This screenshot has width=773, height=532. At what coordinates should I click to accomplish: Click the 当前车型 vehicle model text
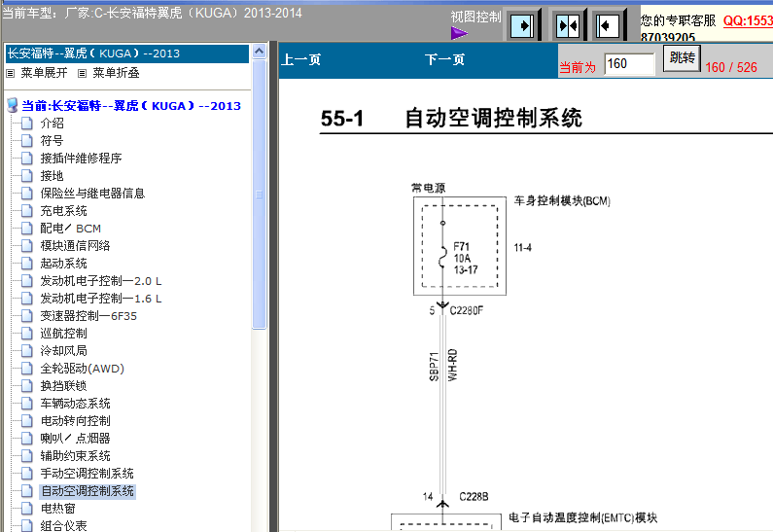coord(152,13)
